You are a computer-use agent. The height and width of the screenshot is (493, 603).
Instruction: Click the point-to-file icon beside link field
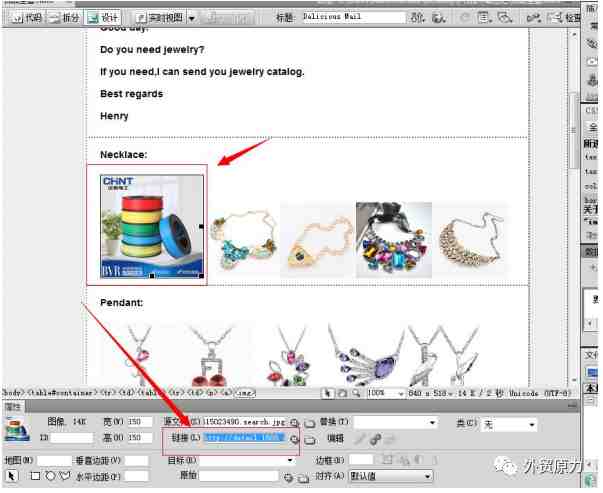tap(294, 439)
